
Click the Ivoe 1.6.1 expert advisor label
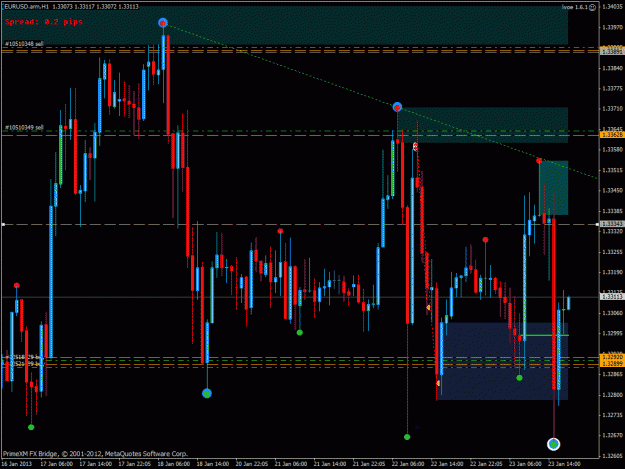[575, 7]
